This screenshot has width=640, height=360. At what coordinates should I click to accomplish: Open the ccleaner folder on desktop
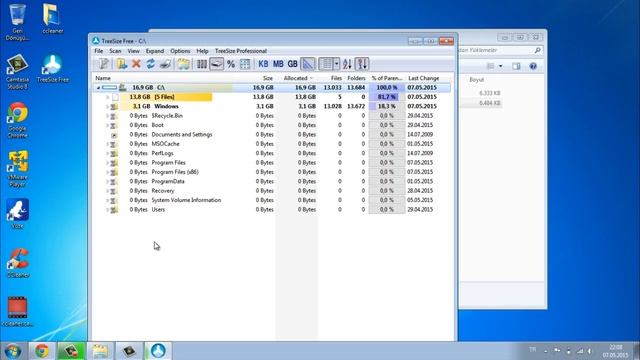click(x=52, y=19)
